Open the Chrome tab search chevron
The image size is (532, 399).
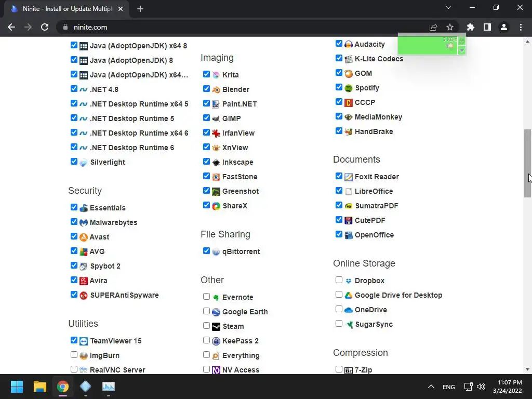tap(448, 7)
